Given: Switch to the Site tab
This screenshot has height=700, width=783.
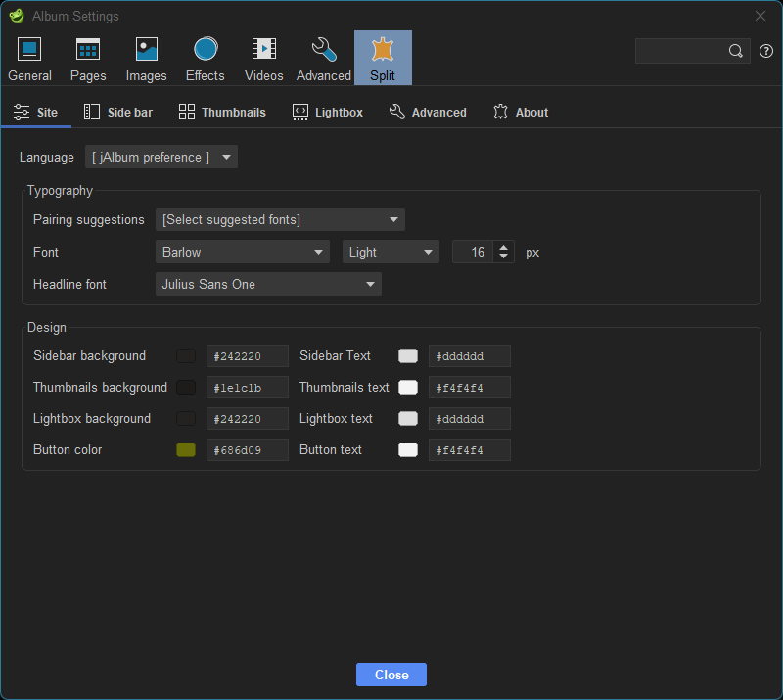Looking at the screenshot, I should [36, 112].
